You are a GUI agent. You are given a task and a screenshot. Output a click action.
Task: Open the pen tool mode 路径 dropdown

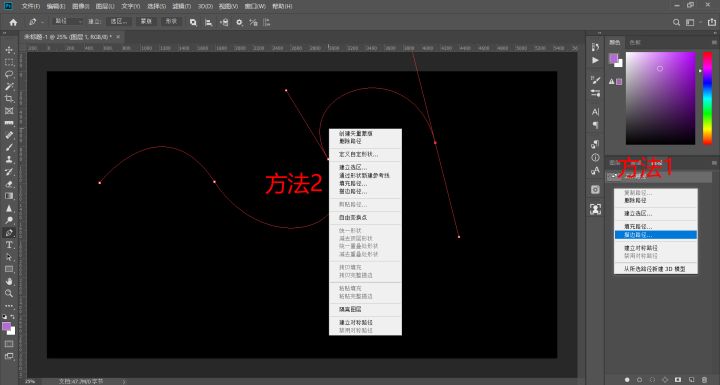68,22
